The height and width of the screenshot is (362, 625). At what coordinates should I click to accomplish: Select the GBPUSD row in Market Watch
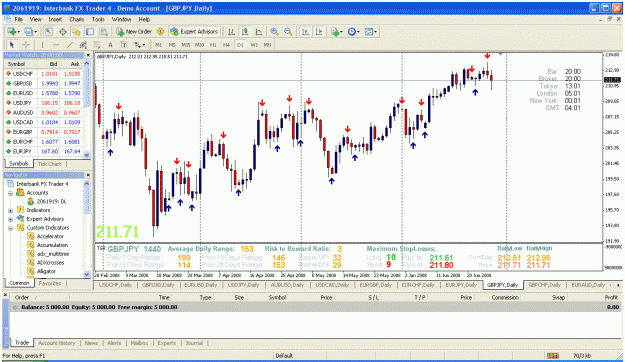43,83
